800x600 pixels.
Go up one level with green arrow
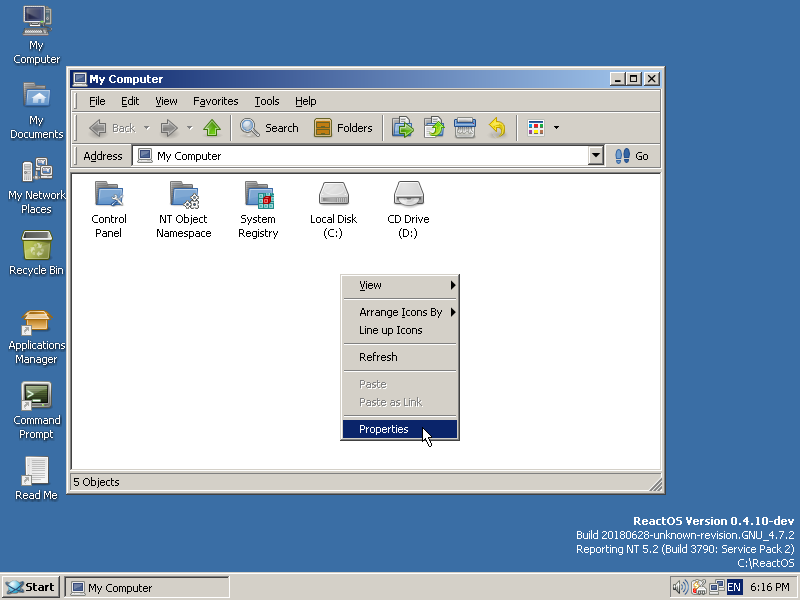click(212, 128)
